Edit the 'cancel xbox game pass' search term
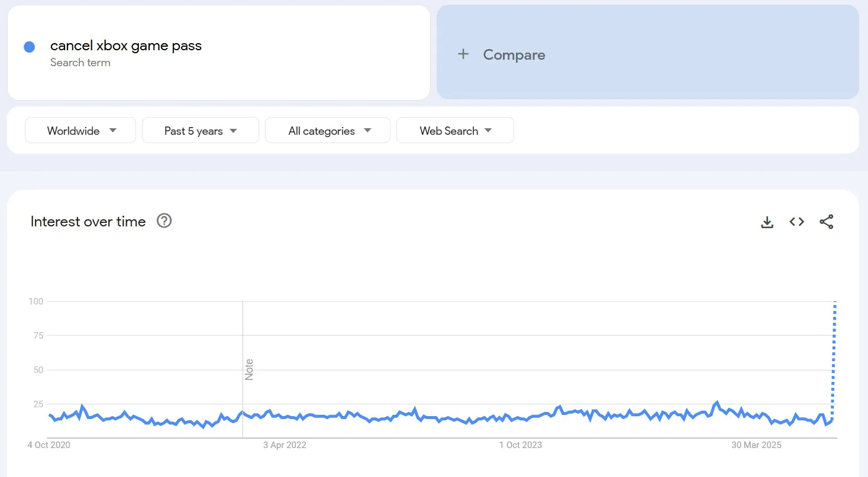 (126, 46)
